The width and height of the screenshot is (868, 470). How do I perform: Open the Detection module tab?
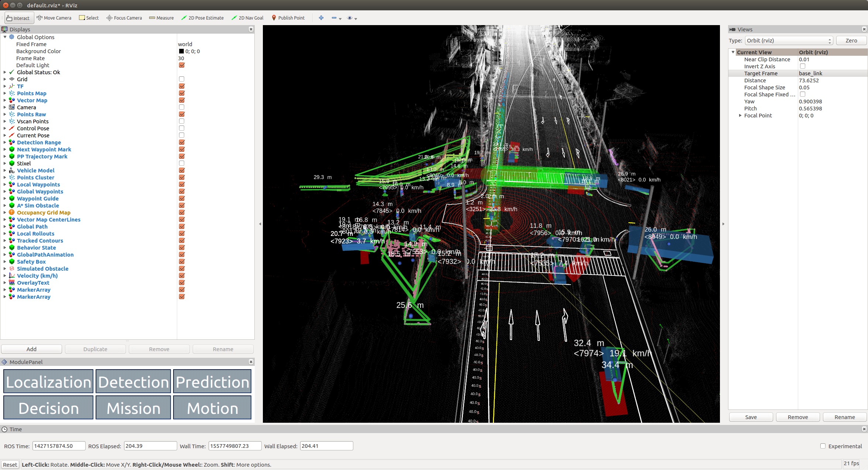(133, 381)
